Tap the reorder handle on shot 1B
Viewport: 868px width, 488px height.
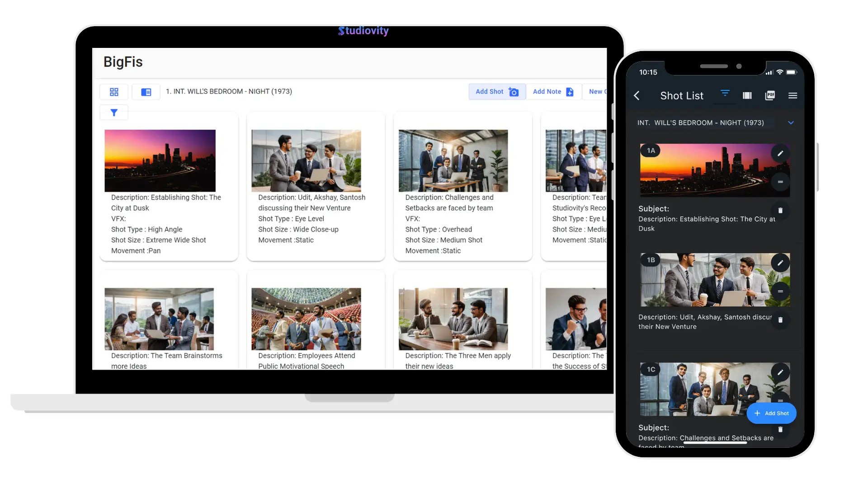point(780,291)
